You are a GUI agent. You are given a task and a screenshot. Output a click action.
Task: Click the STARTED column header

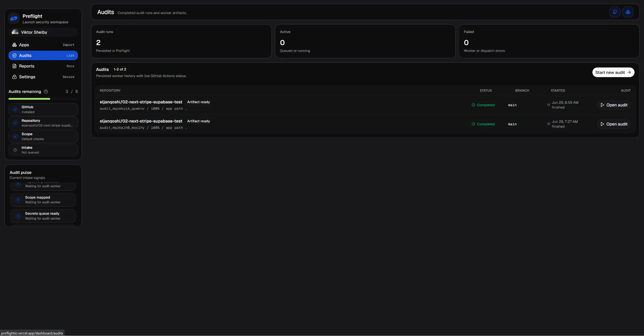[558, 91]
